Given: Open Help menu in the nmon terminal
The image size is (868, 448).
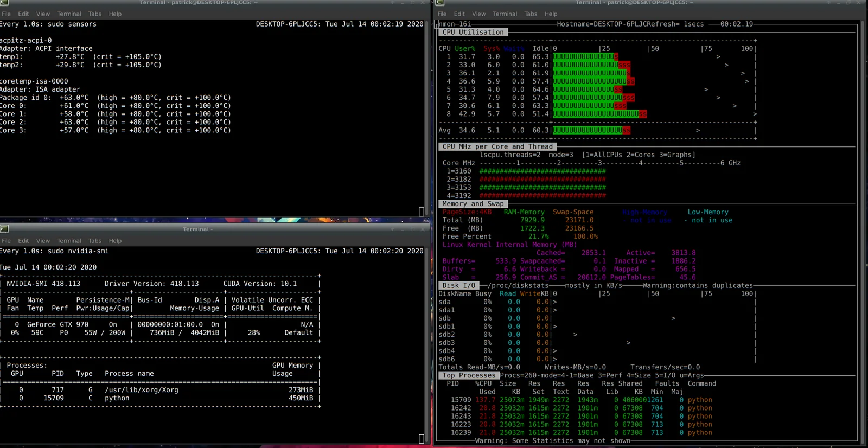Looking at the screenshot, I should 551,14.
